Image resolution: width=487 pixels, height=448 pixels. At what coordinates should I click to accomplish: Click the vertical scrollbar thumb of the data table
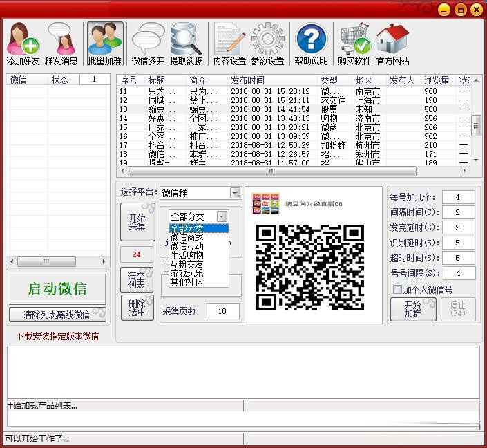(476, 126)
